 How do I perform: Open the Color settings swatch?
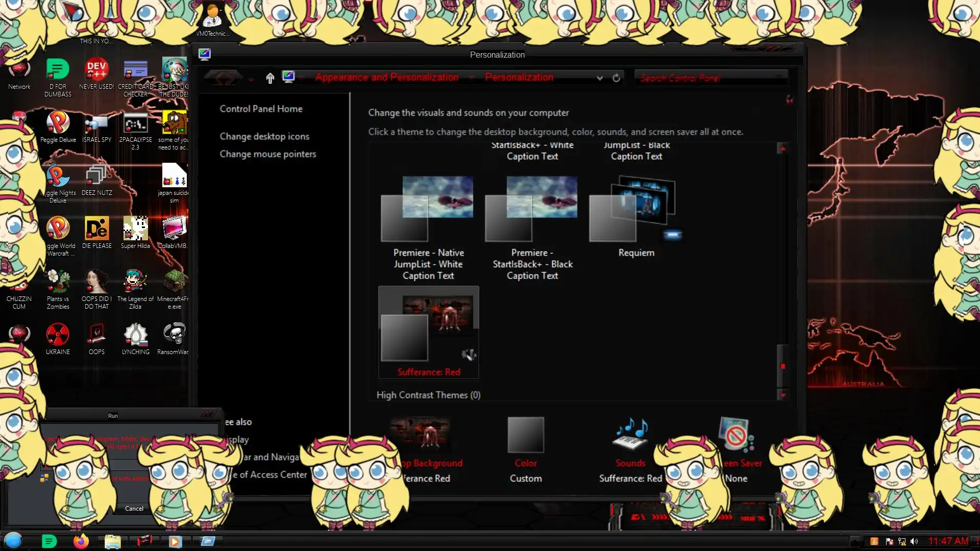point(526,435)
